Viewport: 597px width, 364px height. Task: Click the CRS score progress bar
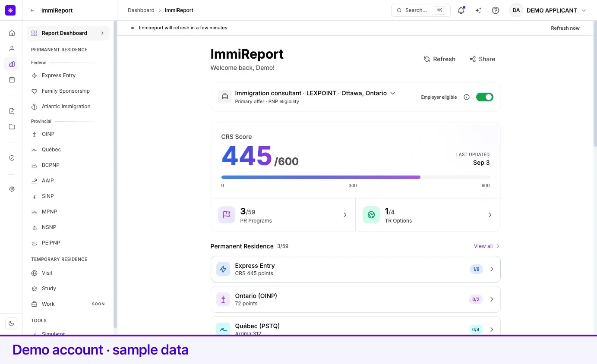point(356,177)
